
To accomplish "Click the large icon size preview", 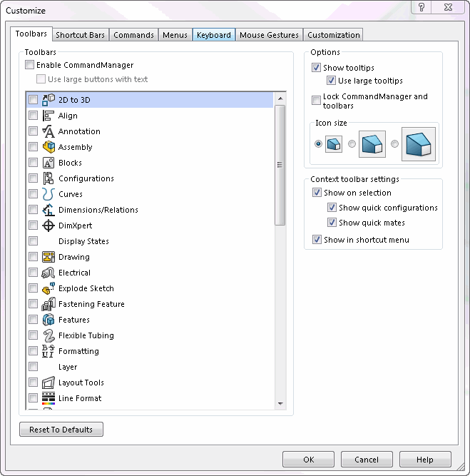I will pos(419,144).
